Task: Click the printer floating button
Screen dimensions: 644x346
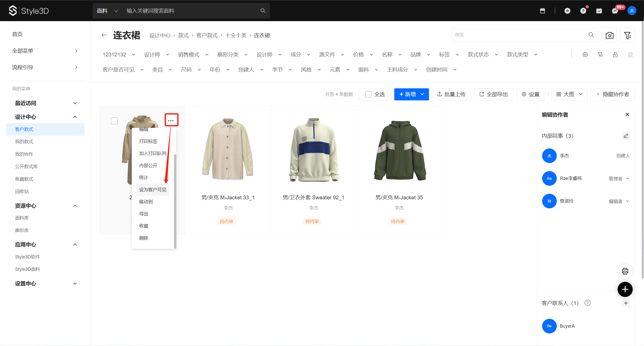Action: [625, 271]
